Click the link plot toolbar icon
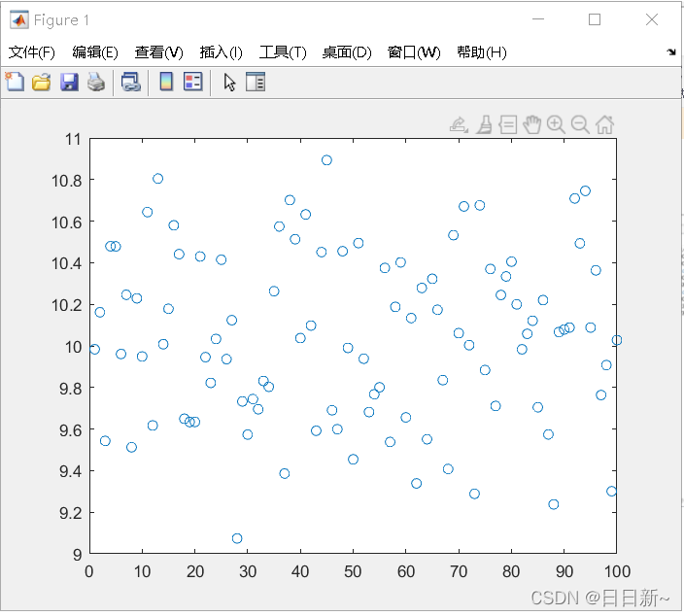Viewport: 684px width, 616px height. 130,83
